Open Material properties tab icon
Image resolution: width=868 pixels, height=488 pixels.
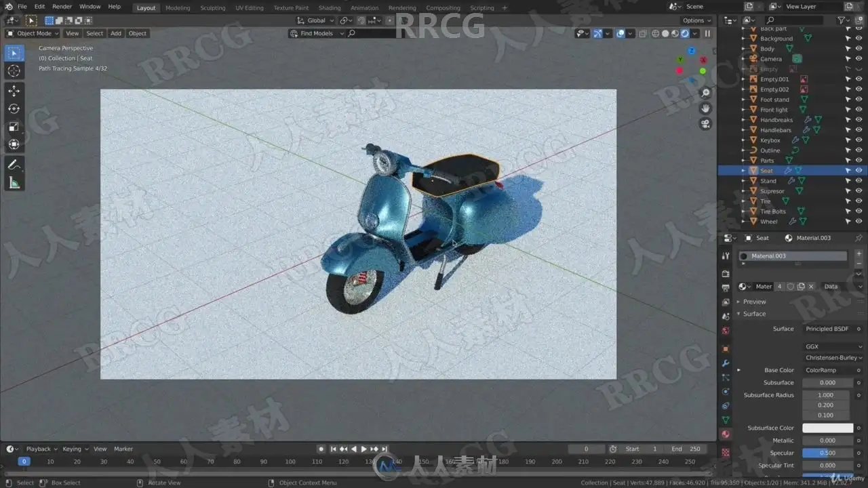tap(726, 434)
